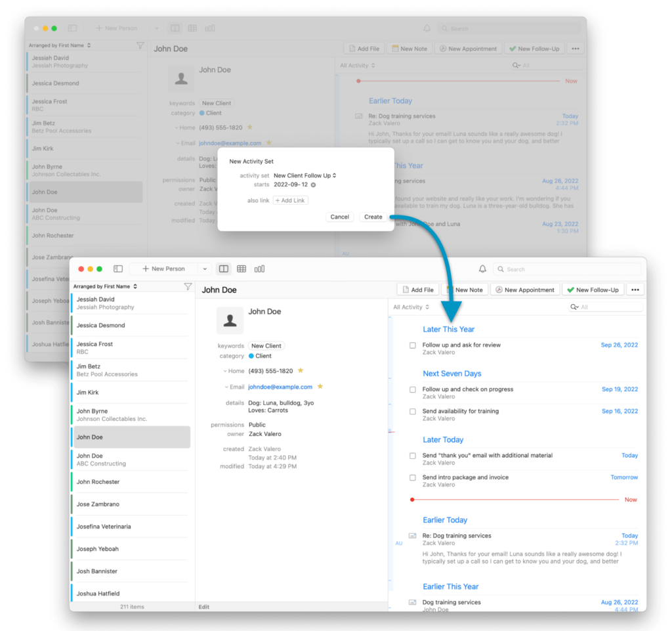The image size is (672, 631).
Task: Change Arranged by First Name sort in front window
Action: pyautogui.click(x=105, y=286)
